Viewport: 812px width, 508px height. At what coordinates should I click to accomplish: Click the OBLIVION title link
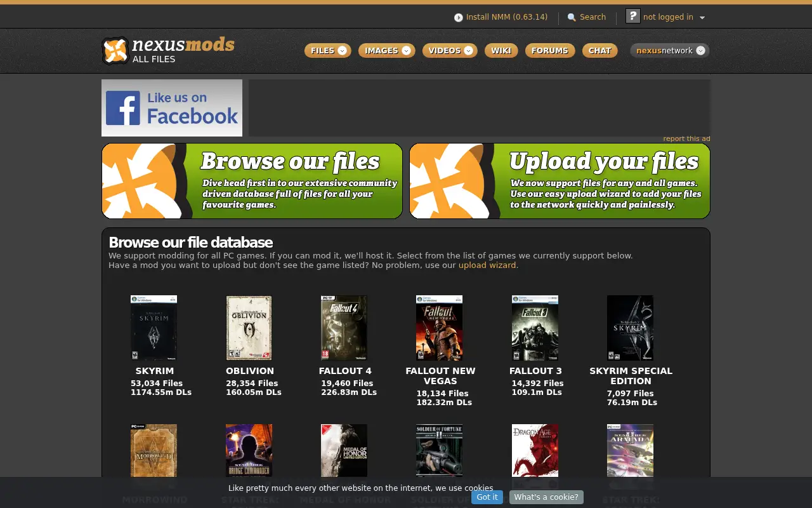[x=250, y=371]
